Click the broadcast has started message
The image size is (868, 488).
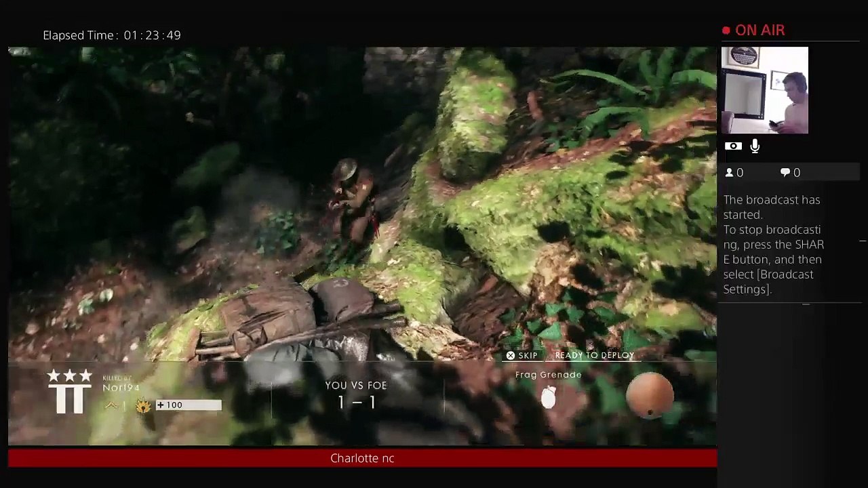pos(774,245)
